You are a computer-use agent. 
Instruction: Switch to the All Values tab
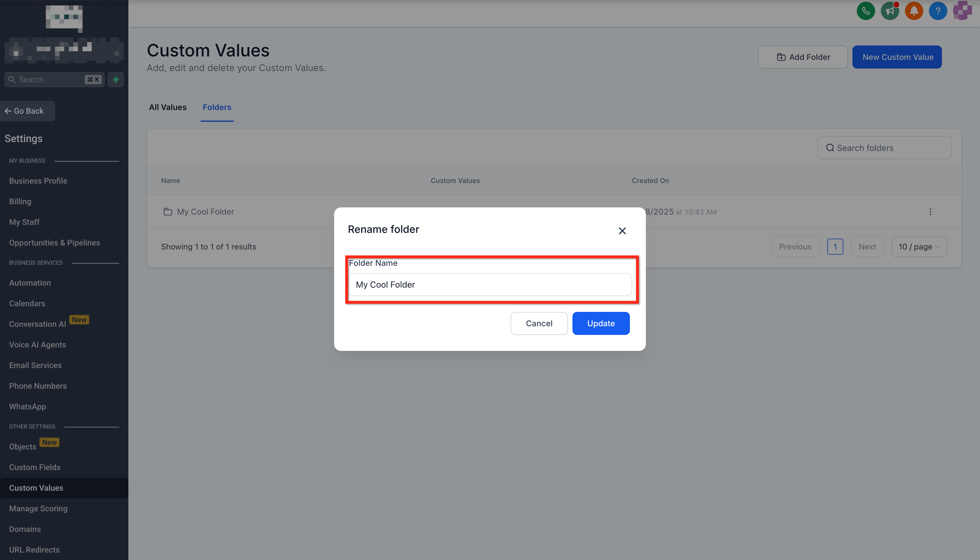(167, 107)
